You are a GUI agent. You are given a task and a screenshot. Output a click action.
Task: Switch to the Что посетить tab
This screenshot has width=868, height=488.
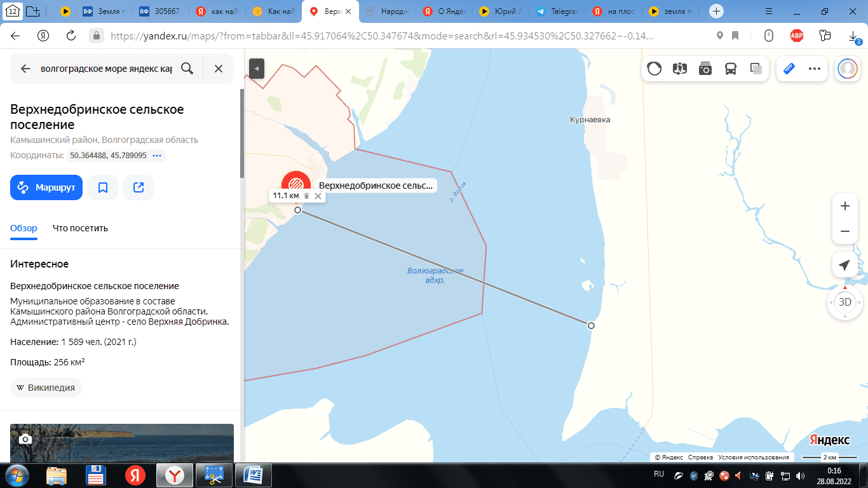click(80, 228)
